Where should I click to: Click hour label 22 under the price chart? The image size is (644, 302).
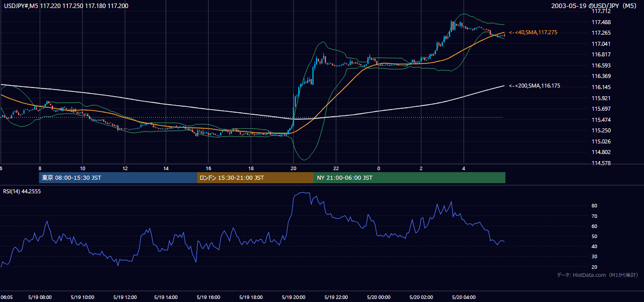point(336,168)
